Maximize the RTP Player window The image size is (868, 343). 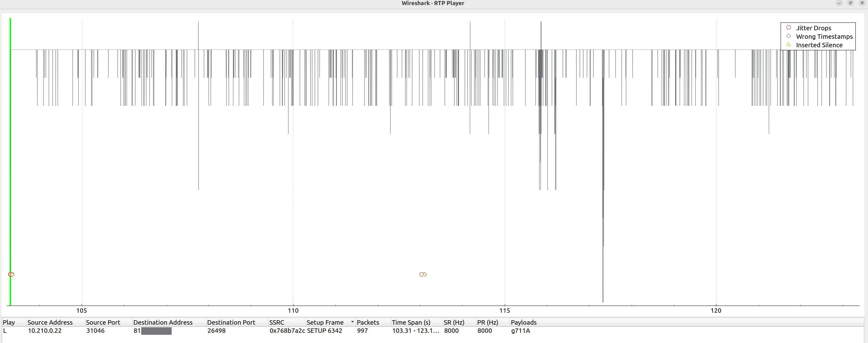tap(850, 3)
